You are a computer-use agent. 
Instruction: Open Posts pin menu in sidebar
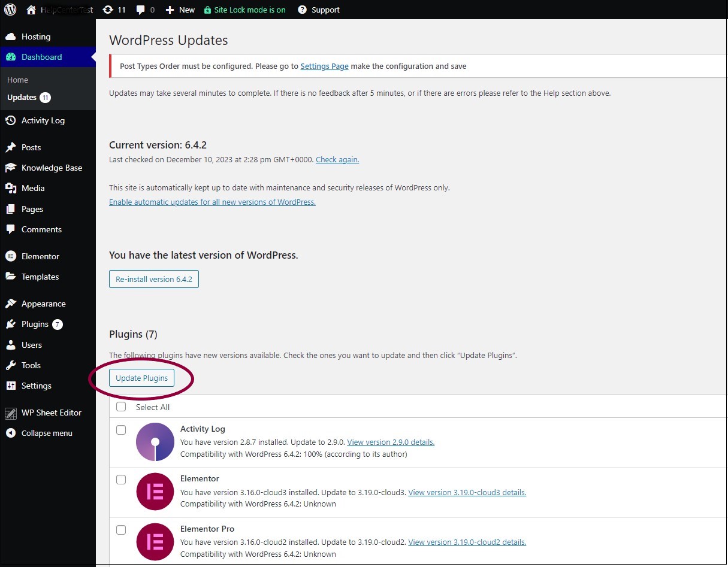[x=48, y=147]
